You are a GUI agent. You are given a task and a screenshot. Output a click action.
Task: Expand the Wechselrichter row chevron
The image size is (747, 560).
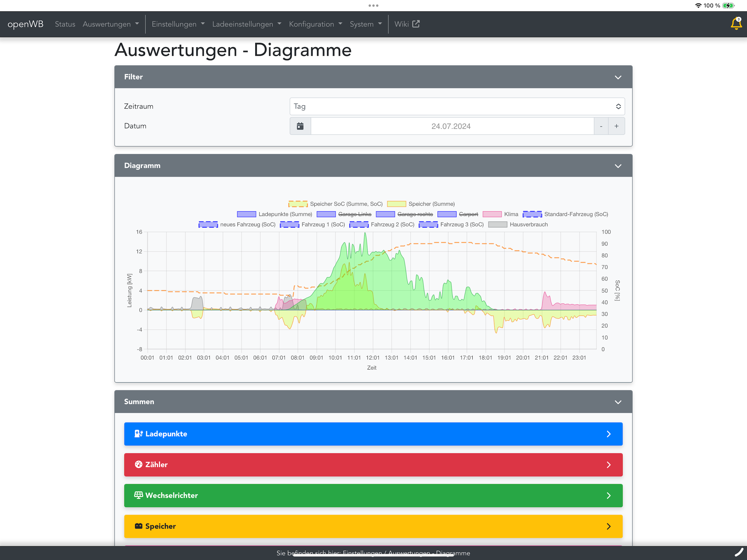point(609,495)
